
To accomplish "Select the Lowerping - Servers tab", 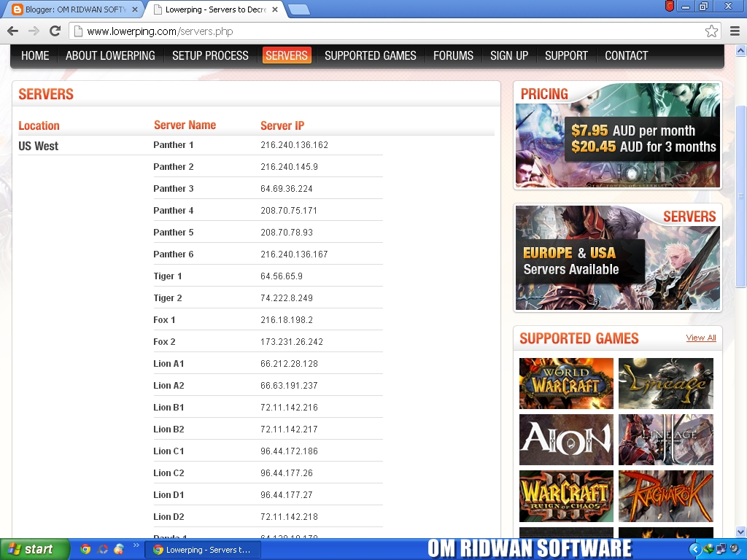I will pos(214,9).
